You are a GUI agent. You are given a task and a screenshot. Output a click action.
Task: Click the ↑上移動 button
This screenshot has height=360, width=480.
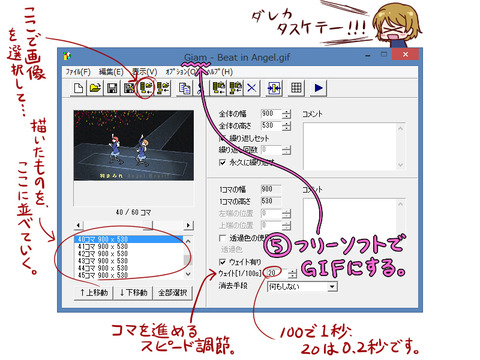click(x=94, y=293)
